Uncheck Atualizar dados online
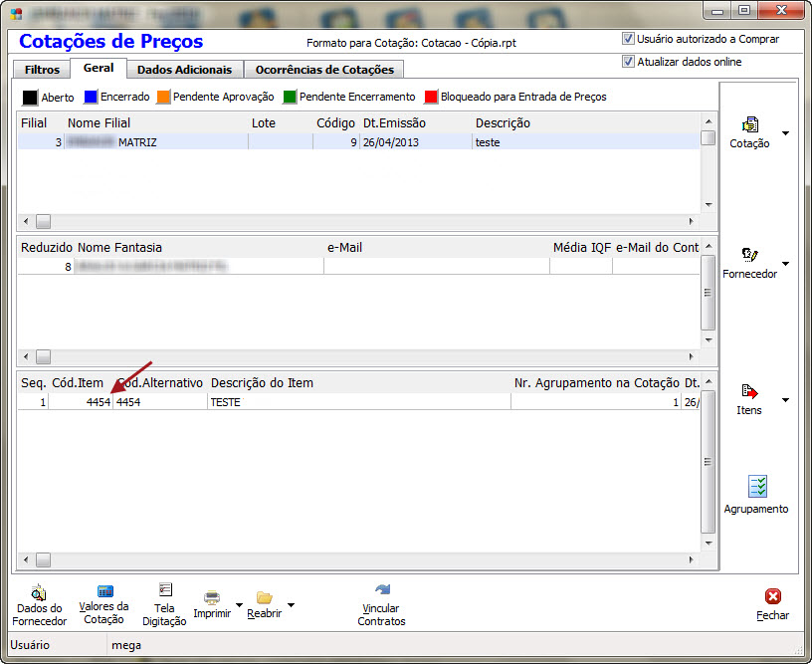The height and width of the screenshot is (664, 812). click(628, 62)
